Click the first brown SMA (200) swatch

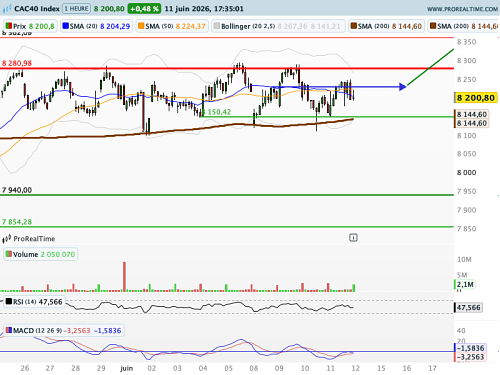pos(354,26)
